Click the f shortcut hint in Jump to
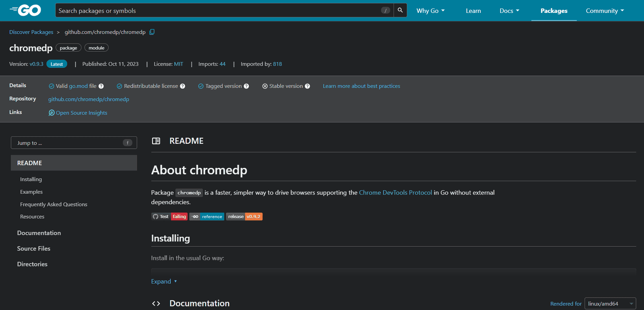The height and width of the screenshot is (310, 644). pos(128,143)
